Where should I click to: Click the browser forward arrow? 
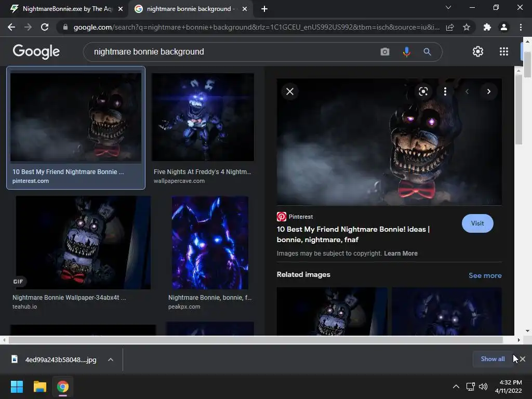pyautogui.click(x=28, y=27)
